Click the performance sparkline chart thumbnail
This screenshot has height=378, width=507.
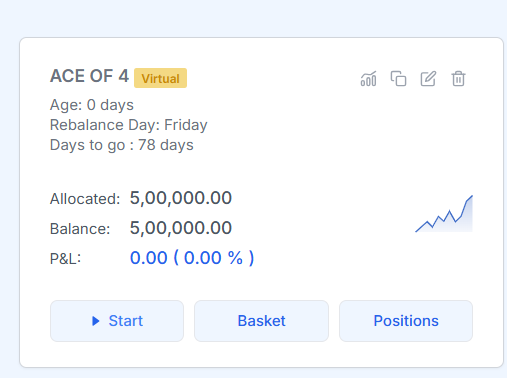[x=444, y=214]
